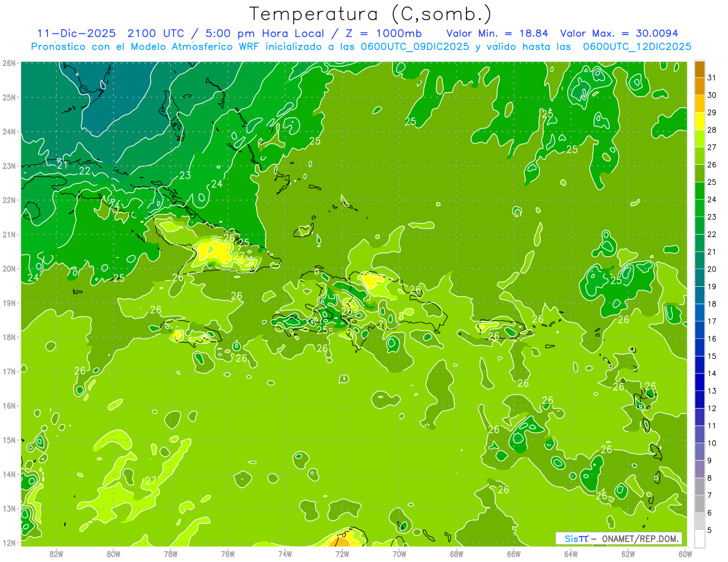The image size is (728, 562).
Task: Click the color scale value '12'
Action: (x=712, y=408)
